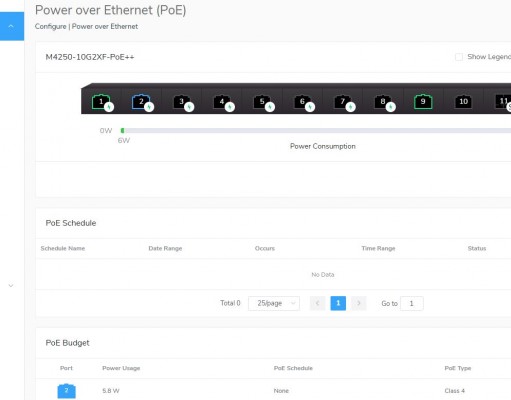
Task: Click port 3 icon on the switch
Action: 182,102
